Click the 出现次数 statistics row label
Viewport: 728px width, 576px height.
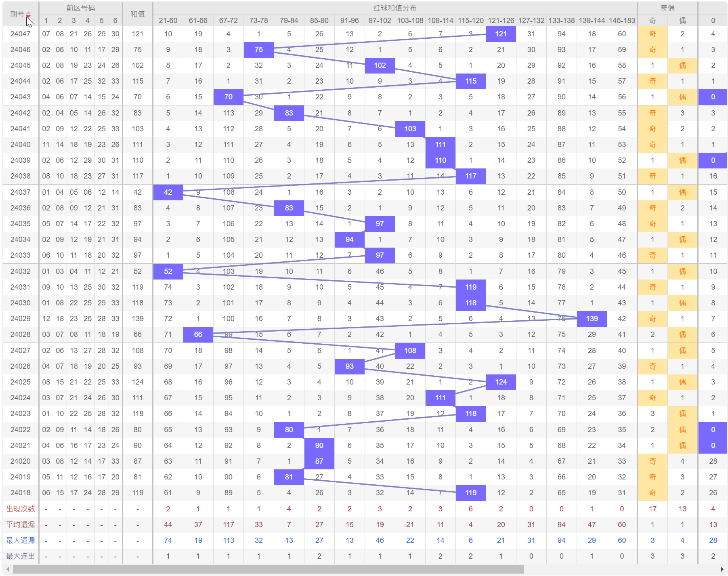(x=21, y=509)
